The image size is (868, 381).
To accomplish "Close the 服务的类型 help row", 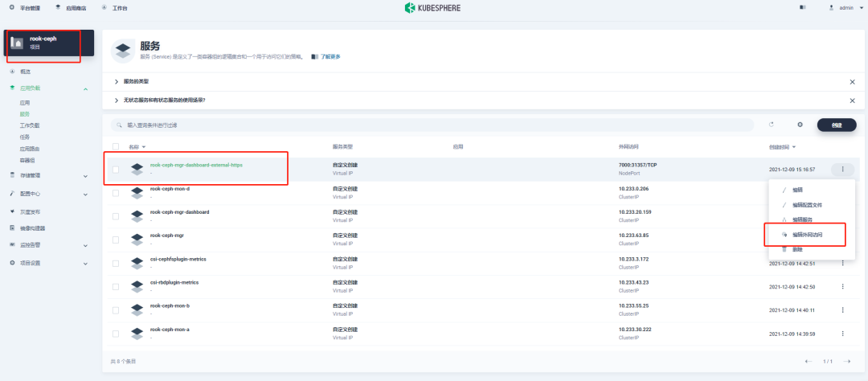I will [x=853, y=81].
